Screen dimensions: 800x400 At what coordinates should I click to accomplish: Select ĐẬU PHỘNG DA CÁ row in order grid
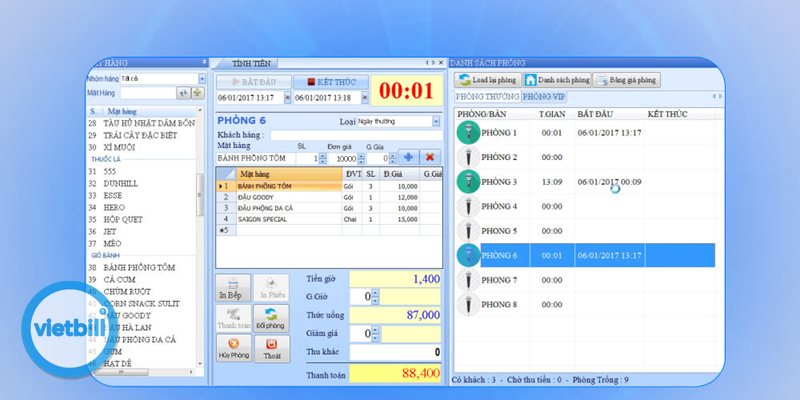pos(329,208)
